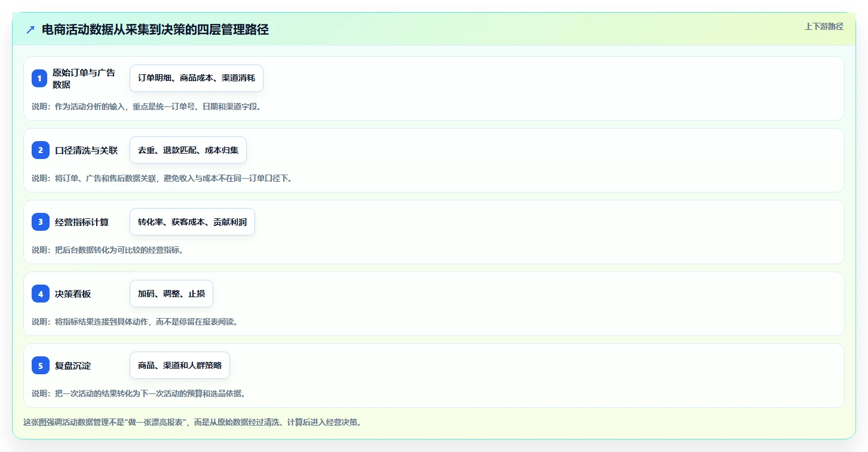Click description 把后台数据转化为可比较的经营指标
This screenshot has height=452, width=868.
(108, 250)
